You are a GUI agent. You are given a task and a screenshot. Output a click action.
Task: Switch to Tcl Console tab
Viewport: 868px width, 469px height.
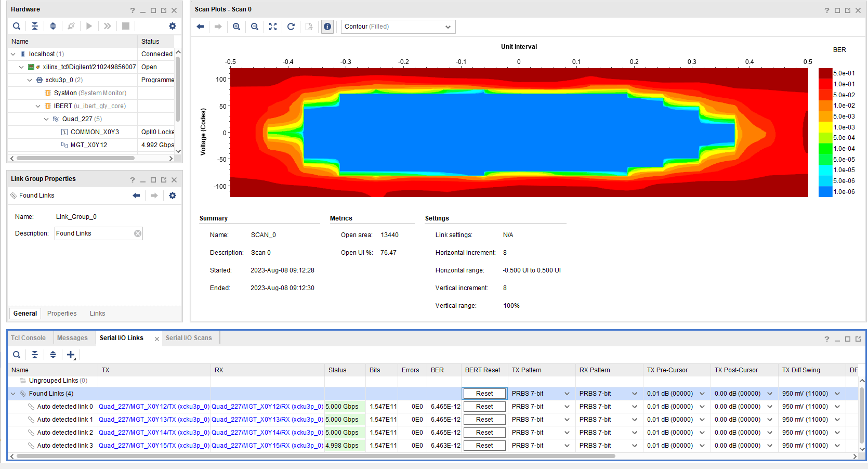point(28,338)
